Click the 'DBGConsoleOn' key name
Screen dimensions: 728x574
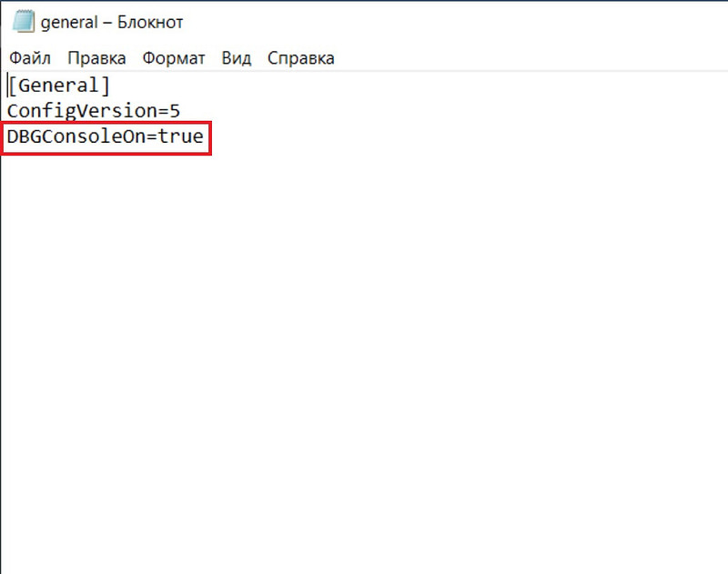pyautogui.click(x=76, y=138)
